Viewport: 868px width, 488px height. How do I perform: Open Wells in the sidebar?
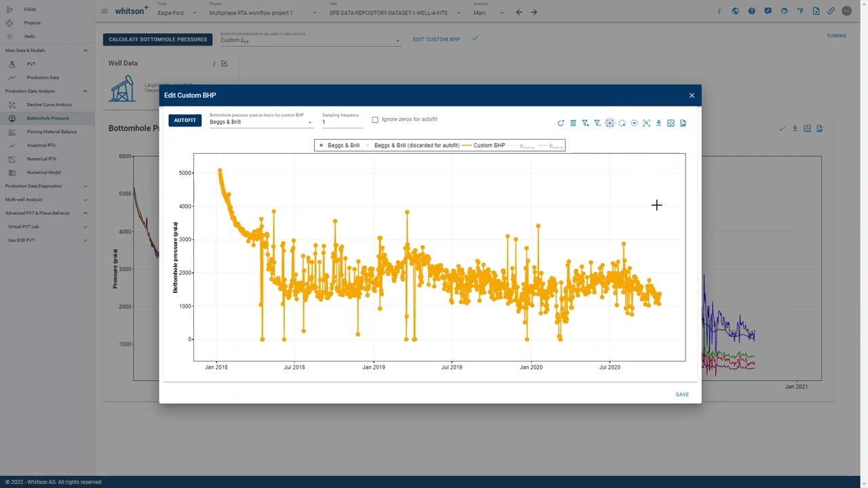pos(30,37)
